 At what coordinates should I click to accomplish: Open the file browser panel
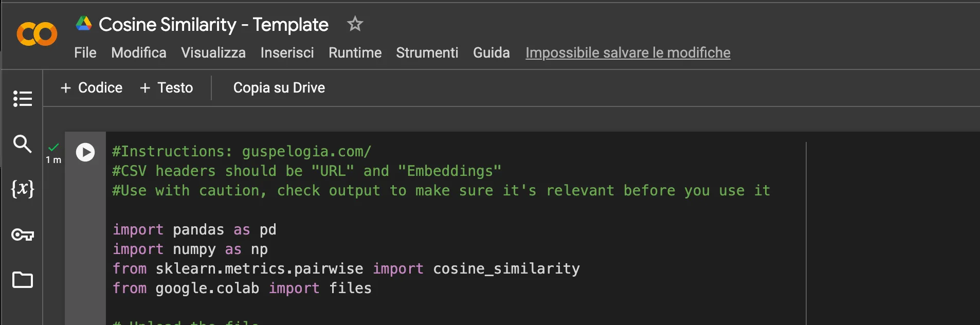coord(22,280)
